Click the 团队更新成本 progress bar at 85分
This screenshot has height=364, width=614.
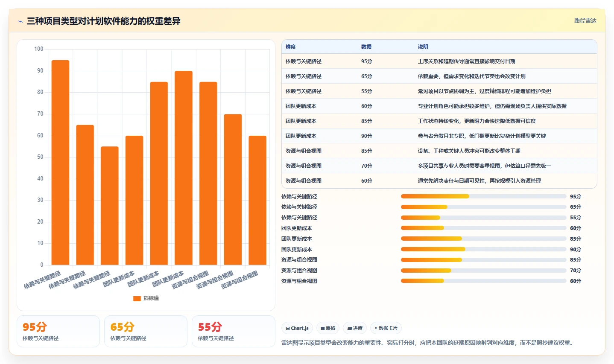[483, 239]
